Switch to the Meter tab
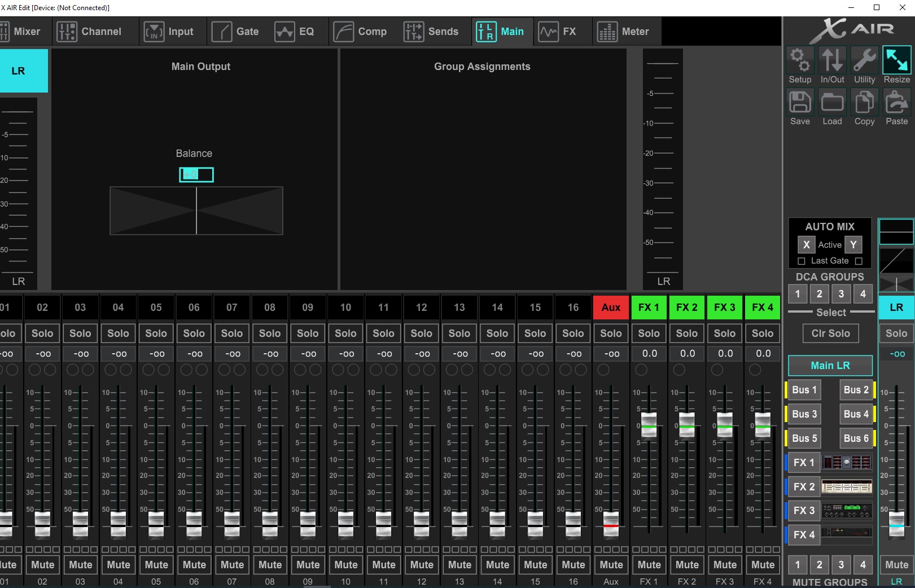 627,32
